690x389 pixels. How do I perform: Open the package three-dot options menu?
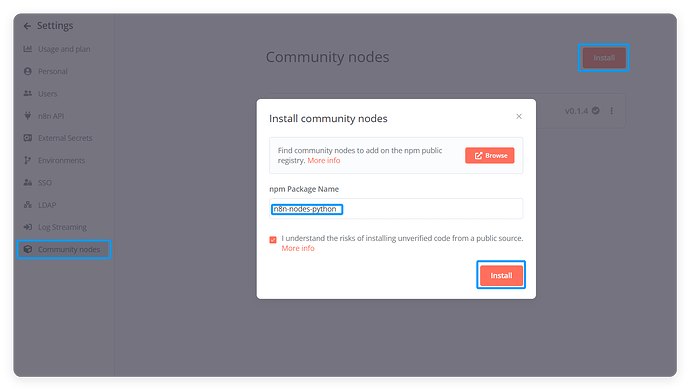[611, 111]
